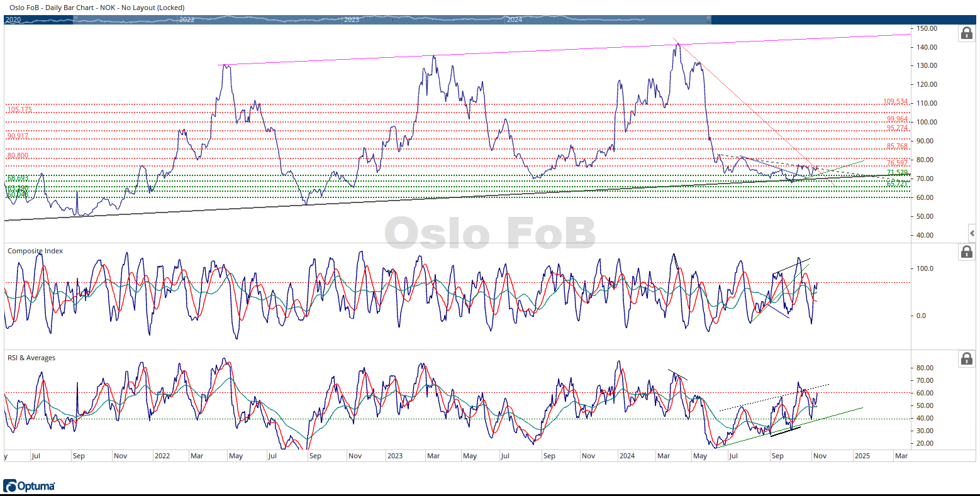Click the 109.534 resistance level label

[896, 102]
